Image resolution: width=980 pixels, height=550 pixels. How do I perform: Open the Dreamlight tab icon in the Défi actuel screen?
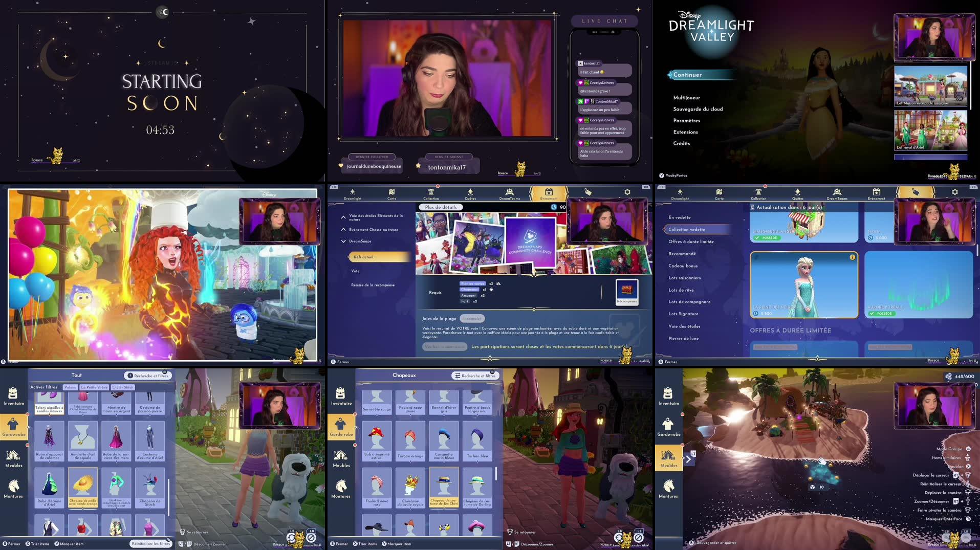coord(352,194)
